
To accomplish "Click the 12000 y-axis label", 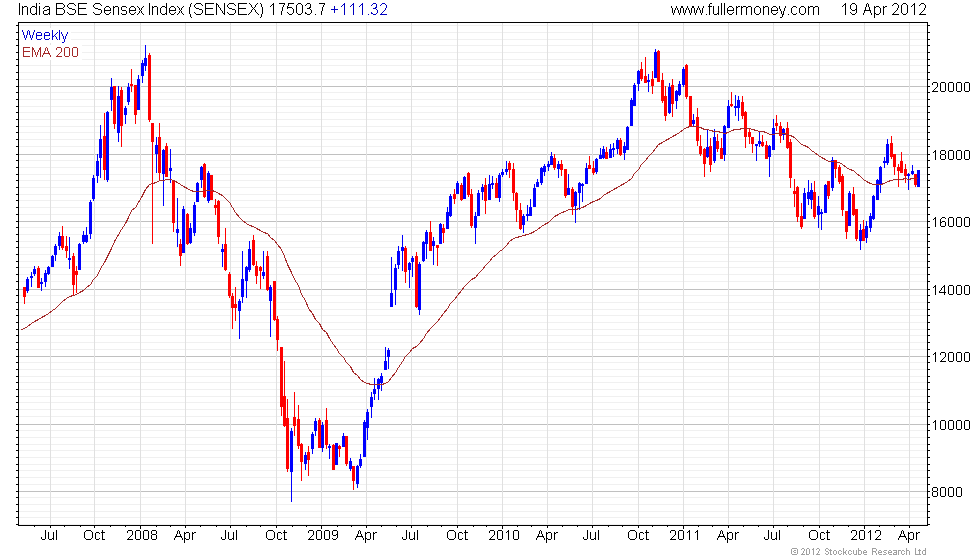I will click(951, 358).
